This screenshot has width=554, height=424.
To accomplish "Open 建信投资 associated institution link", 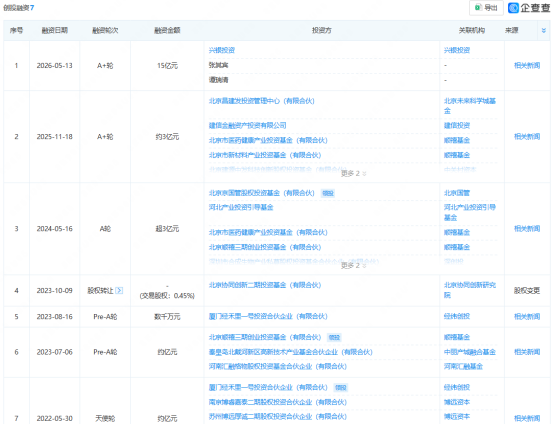I will 457,125.
